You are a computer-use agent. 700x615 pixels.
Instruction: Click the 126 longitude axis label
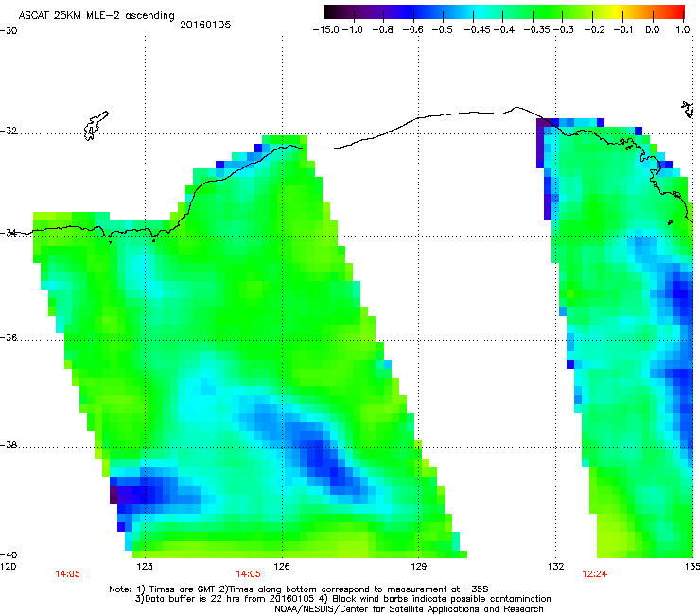coord(282,567)
